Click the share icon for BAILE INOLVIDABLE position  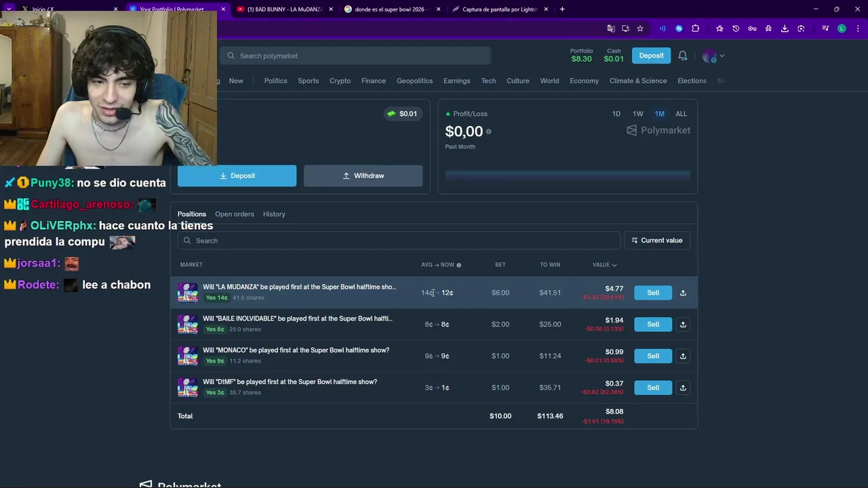click(x=683, y=325)
